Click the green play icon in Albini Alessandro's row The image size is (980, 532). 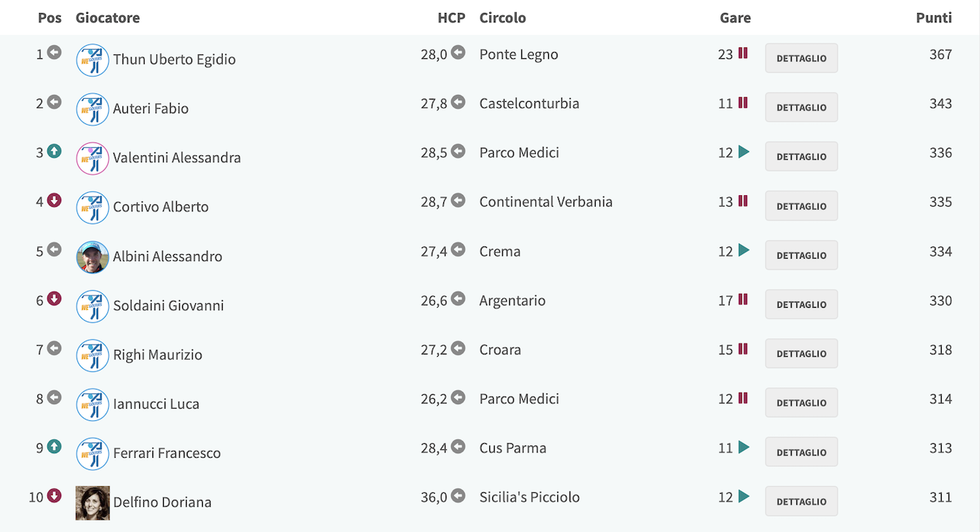point(743,250)
